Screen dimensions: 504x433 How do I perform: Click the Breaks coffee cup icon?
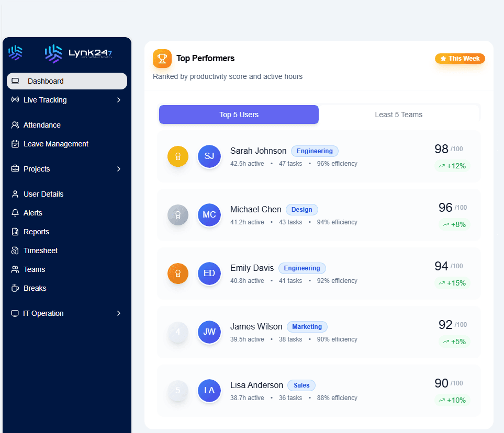click(15, 288)
